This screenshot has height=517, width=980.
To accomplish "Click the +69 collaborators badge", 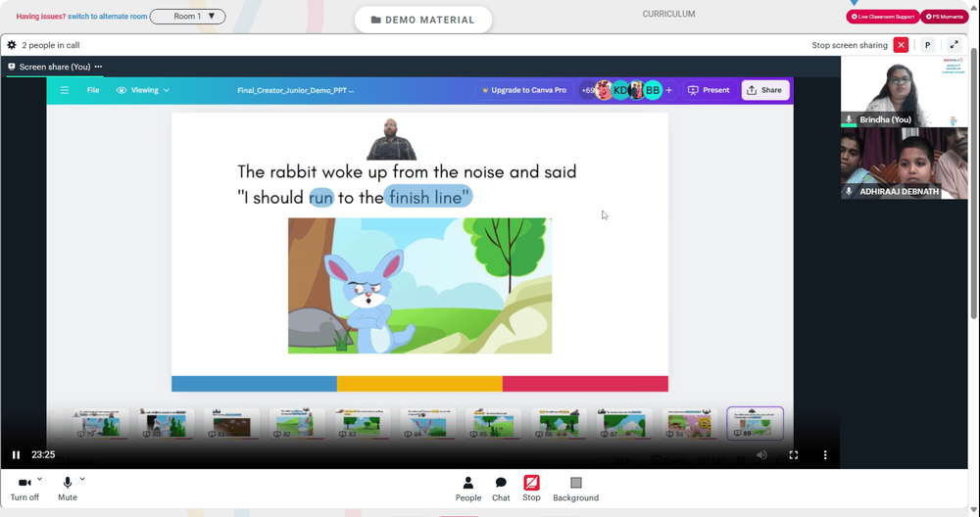I will click(x=587, y=90).
